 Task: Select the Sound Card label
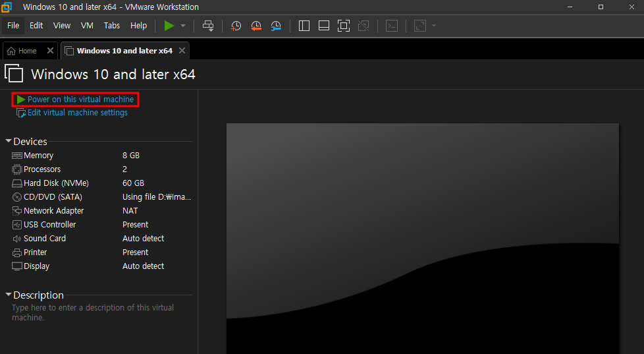tap(45, 239)
